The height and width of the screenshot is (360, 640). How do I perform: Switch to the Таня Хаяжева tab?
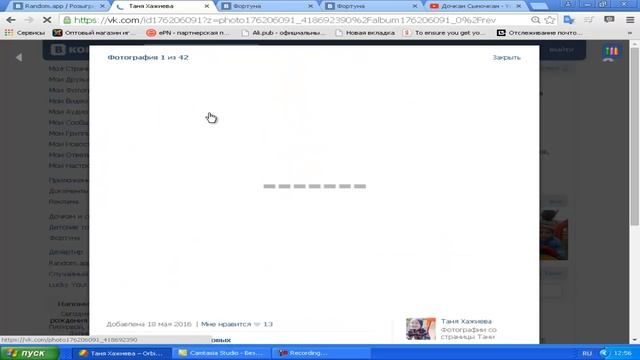click(x=162, y=6)
